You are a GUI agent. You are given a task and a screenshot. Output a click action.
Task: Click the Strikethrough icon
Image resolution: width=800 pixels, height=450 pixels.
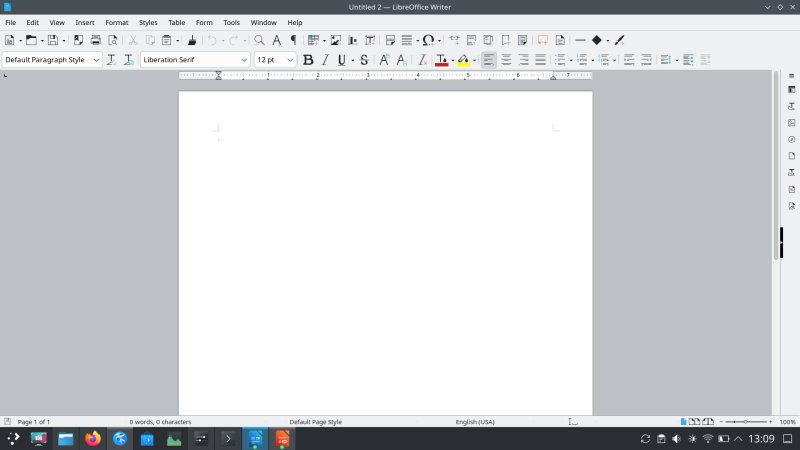(364, 60)
